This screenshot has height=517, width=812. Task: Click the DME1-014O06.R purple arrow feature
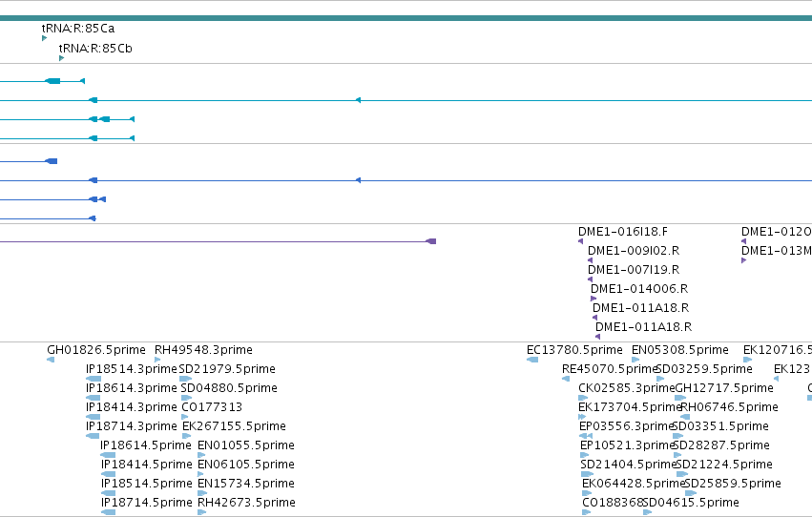(593, 299)
